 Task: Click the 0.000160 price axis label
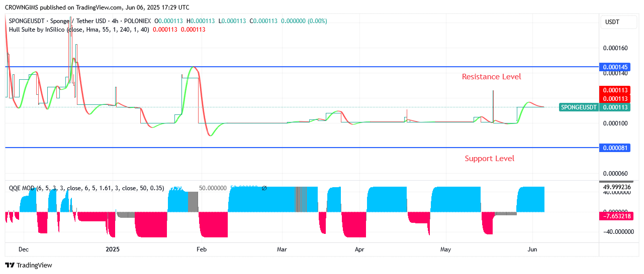[615, 49]
